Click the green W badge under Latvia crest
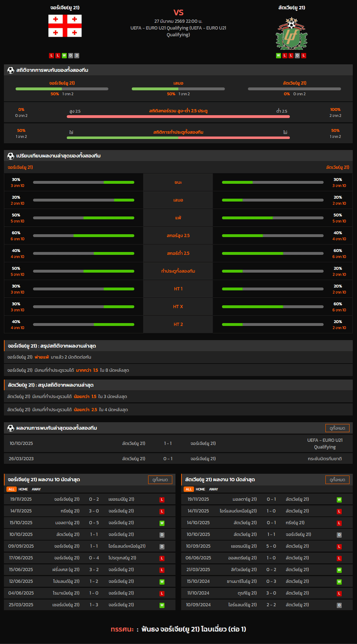The height and width of the screenshot is (644, 357). tap(279, 56)
